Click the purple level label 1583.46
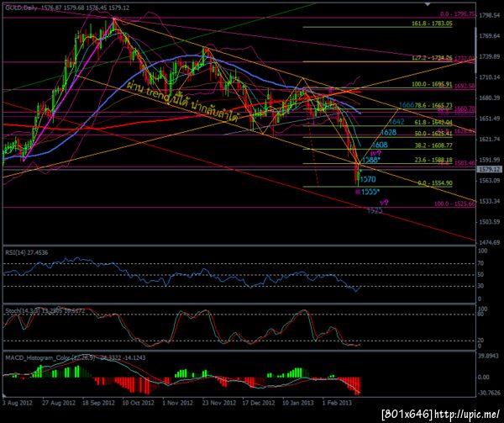This screenshot has height=423, width=504. (x=465, y=163)
